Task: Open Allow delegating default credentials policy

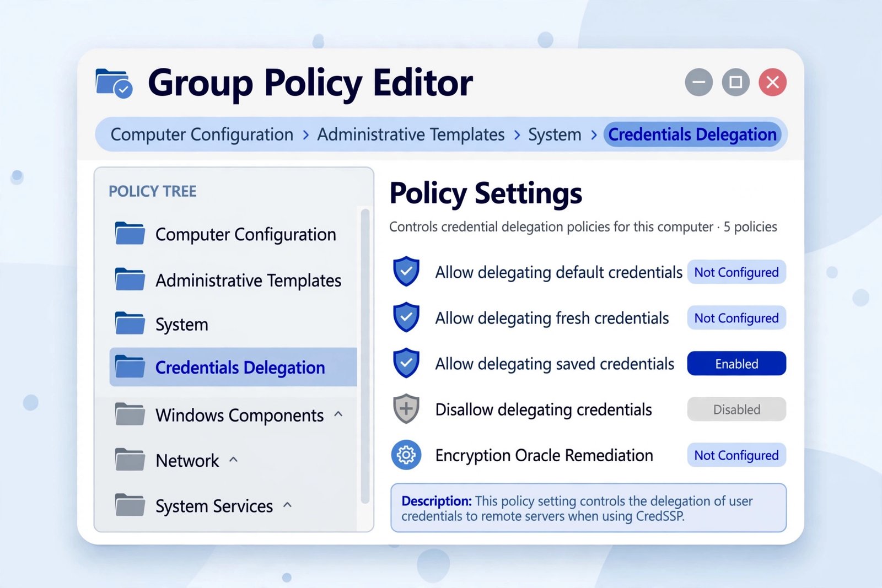Action: coord(559,272)
